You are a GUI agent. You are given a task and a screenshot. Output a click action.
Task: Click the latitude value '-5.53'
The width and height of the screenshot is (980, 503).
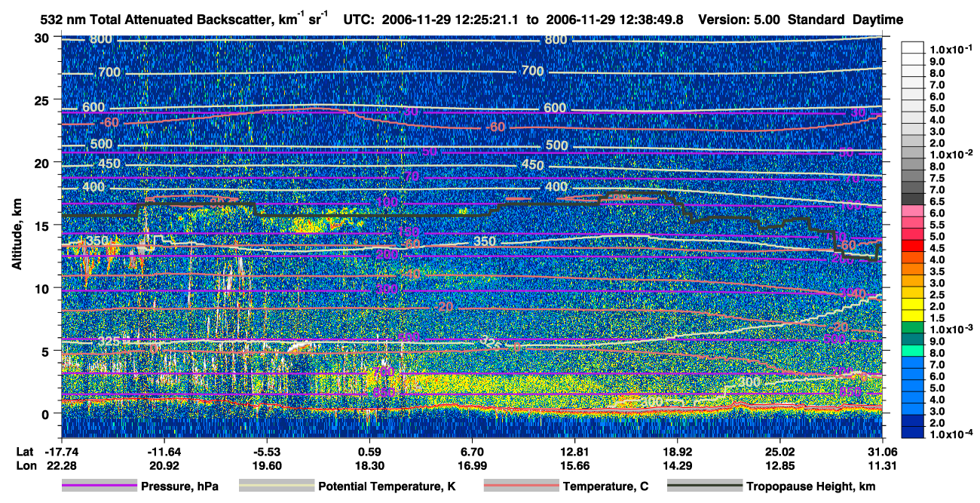(x=266, y=451)
